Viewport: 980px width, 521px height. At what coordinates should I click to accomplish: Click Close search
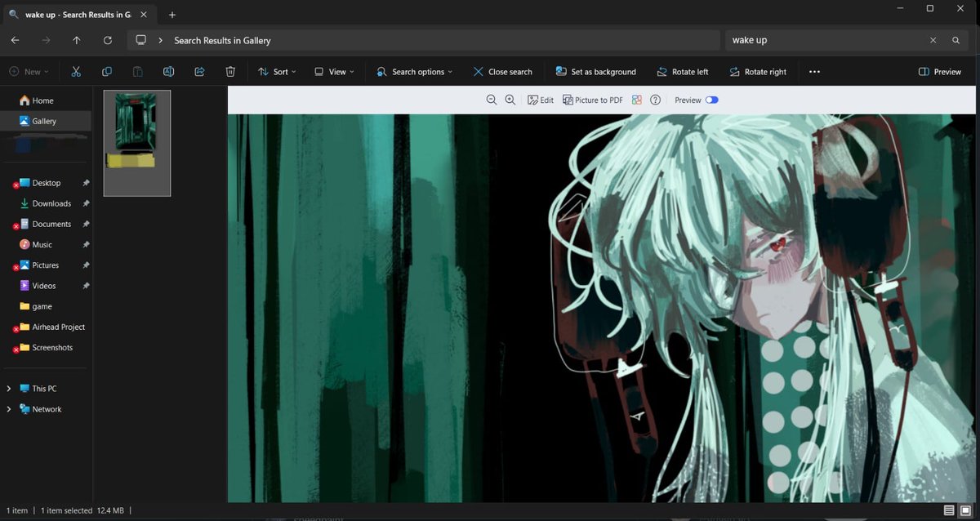coord(502,72)
